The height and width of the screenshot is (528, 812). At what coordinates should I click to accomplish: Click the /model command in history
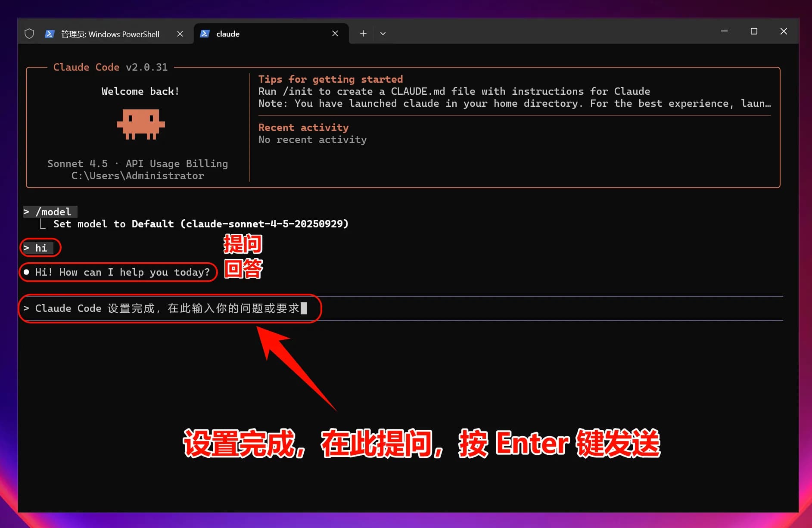tap(53, 212)
